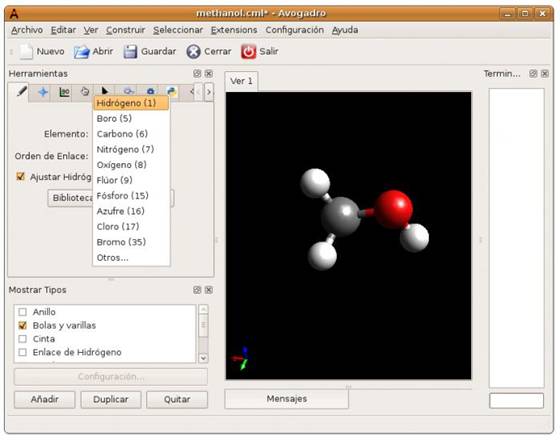Choose Nitrógeno (7) from element list
The width and height of the screenshot is (560, 440).
[131, 149]
